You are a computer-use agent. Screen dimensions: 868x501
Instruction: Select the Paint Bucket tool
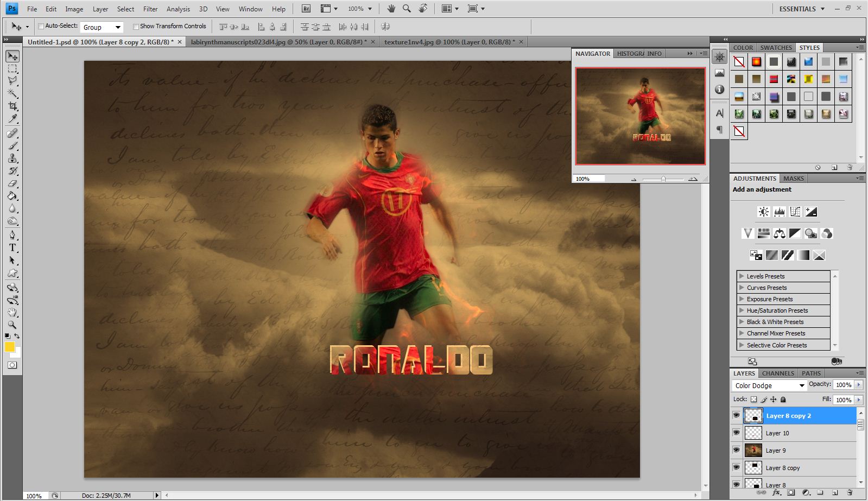[x=12, y=196]
